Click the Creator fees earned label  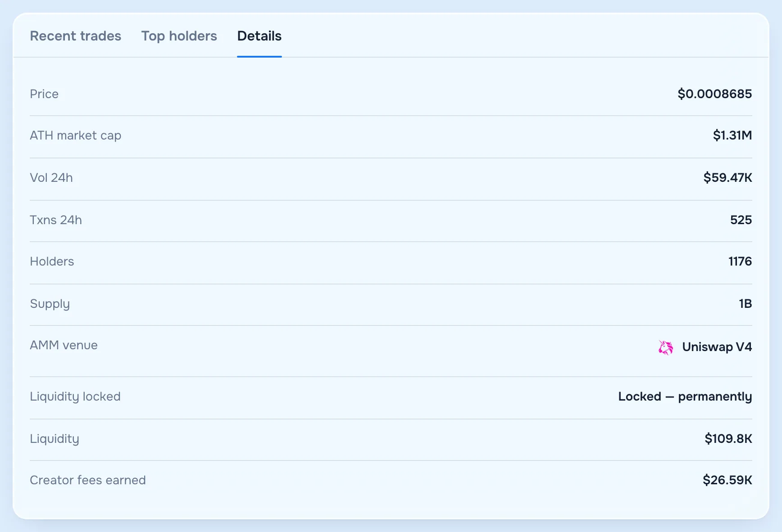pyautogui.click(x=88, y=480)
